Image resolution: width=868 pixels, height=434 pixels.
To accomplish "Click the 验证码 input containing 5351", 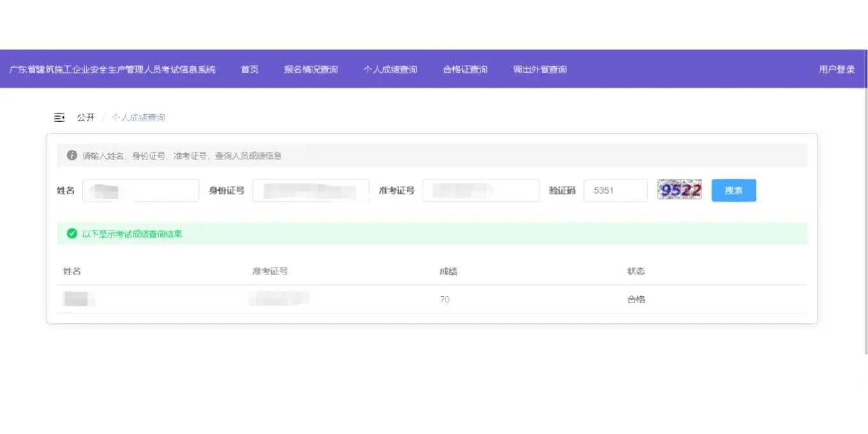I will tap(615, 190).
